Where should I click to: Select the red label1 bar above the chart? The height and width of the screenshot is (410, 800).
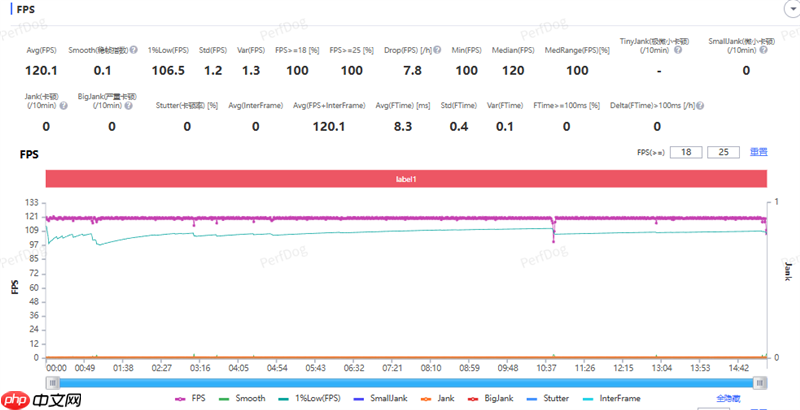tap(406, 178)
